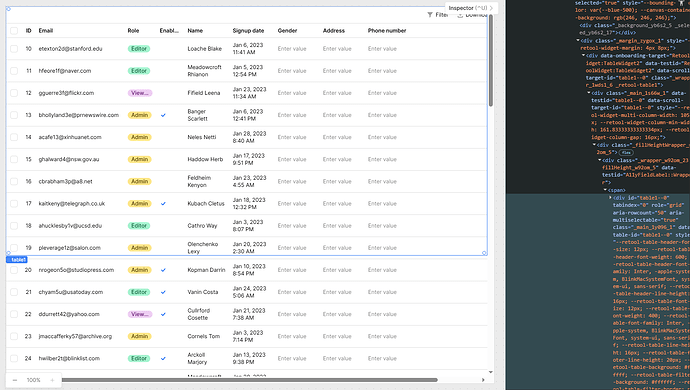The width and height of the screenshot is (690, 390).
Task: Collapse the _main_1s66w_1 div node
Action: pyautogui.click(x=589, y=93)
